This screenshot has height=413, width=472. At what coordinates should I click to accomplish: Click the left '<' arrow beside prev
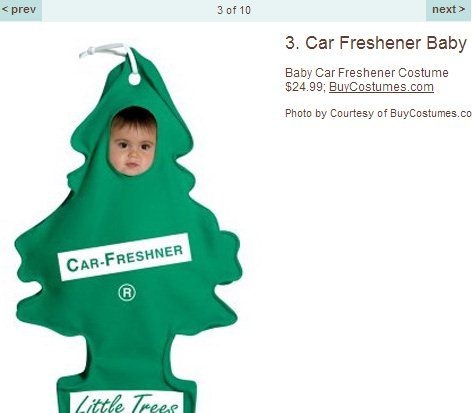click(5, 9)
